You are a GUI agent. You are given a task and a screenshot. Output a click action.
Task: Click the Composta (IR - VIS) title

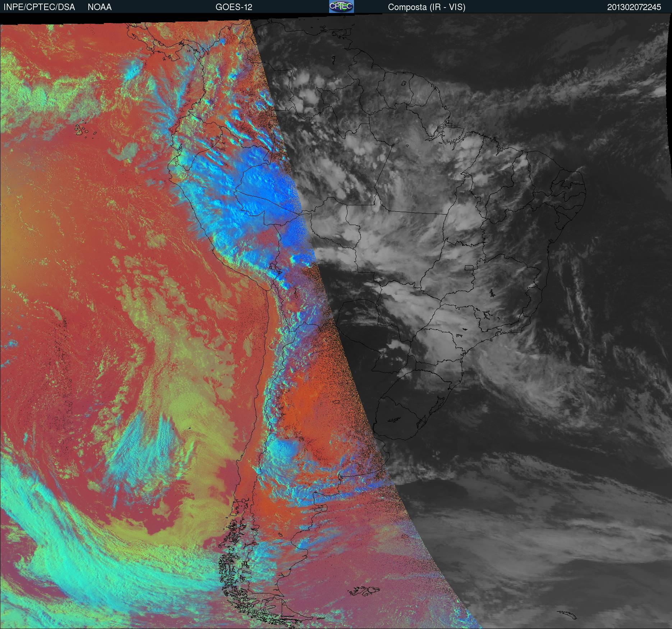pyautogui.click(x=427, y=8)
